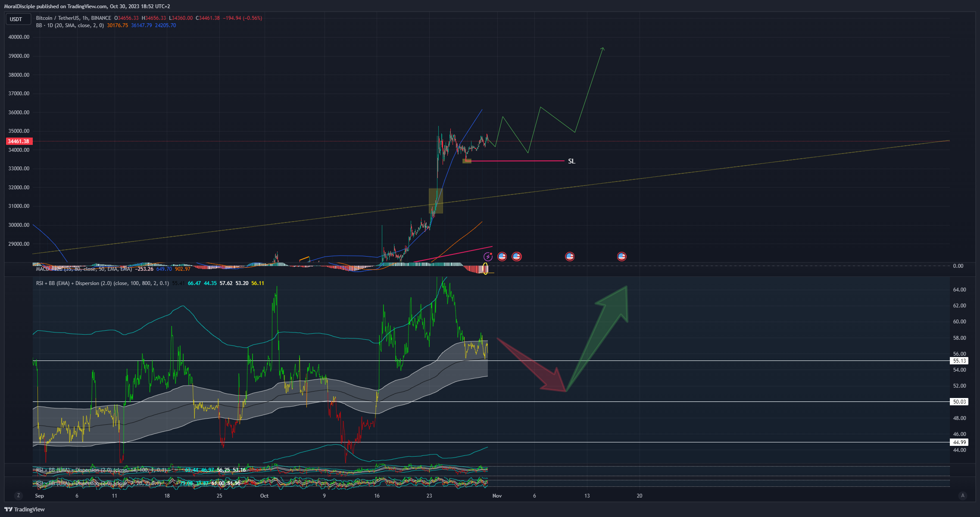The image size is (980, 517).
Task: Open the rightmost US flag event marker
Action: click(621, 257)
